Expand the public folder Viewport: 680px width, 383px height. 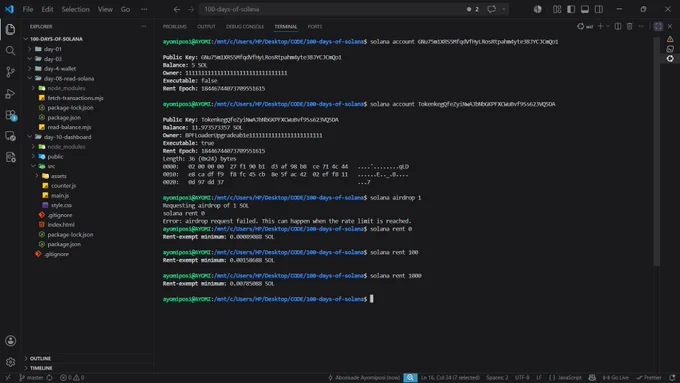[55, 157]
